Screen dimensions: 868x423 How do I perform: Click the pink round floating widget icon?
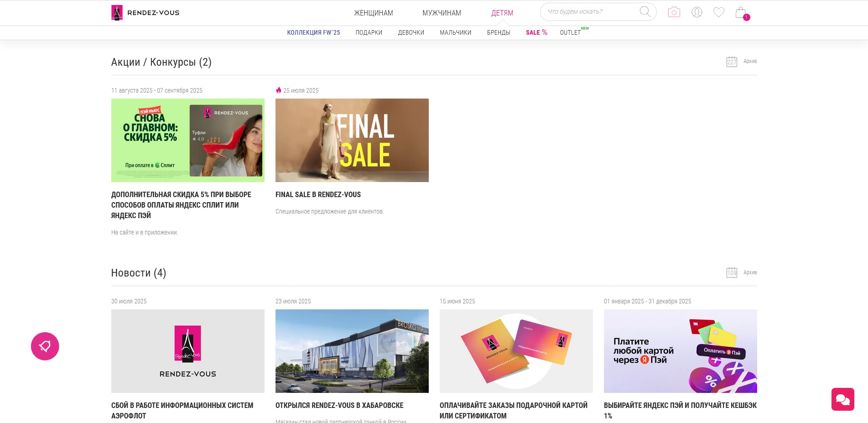tap(45, 346)
